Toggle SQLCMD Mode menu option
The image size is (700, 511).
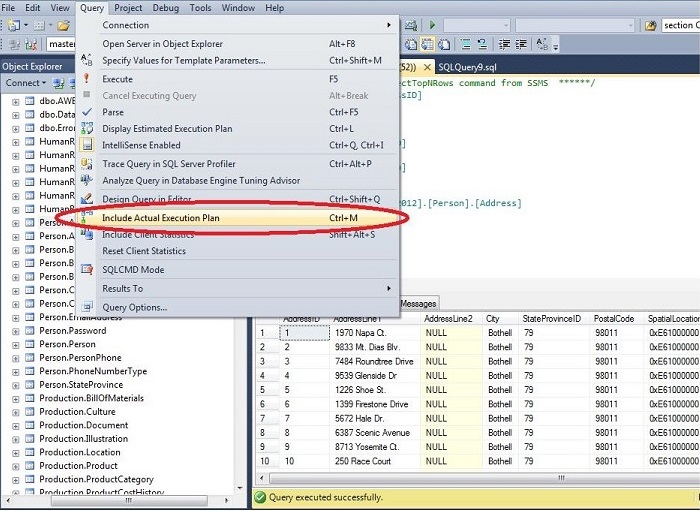click(x=238, y=270)
